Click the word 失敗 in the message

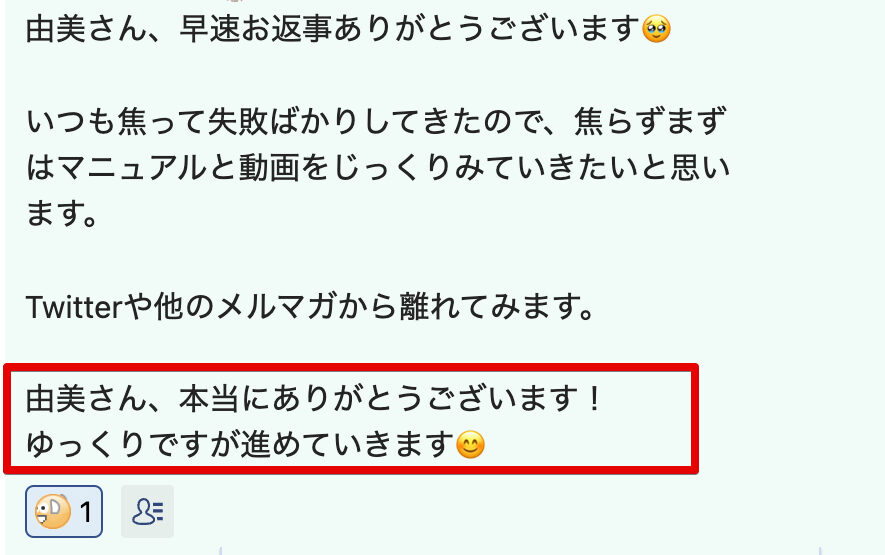coord(238,121)
